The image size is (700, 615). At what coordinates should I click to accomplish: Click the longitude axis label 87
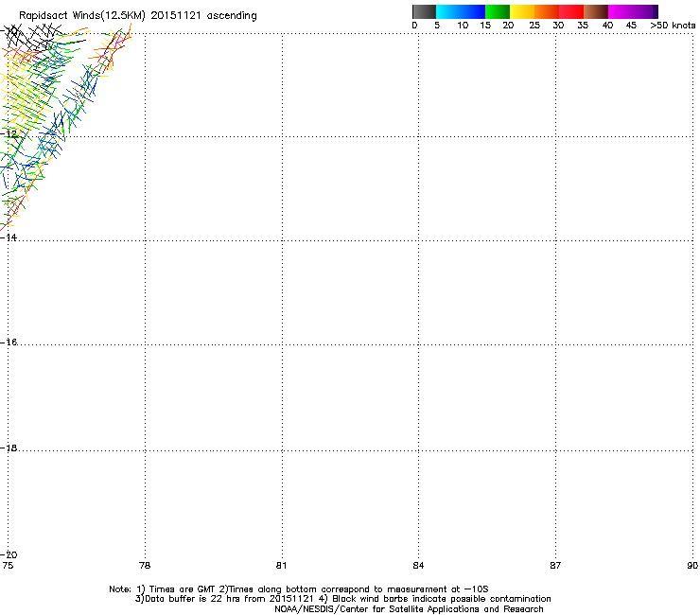coord(555,566)
